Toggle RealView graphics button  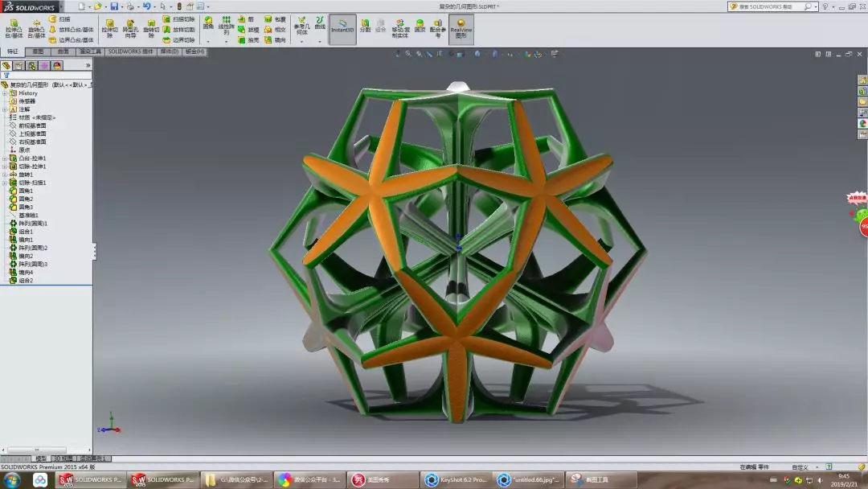tap(461, 29)
